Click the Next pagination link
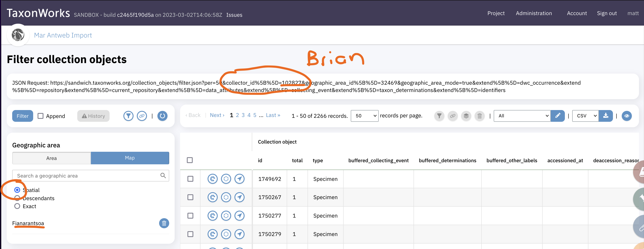 216,115
